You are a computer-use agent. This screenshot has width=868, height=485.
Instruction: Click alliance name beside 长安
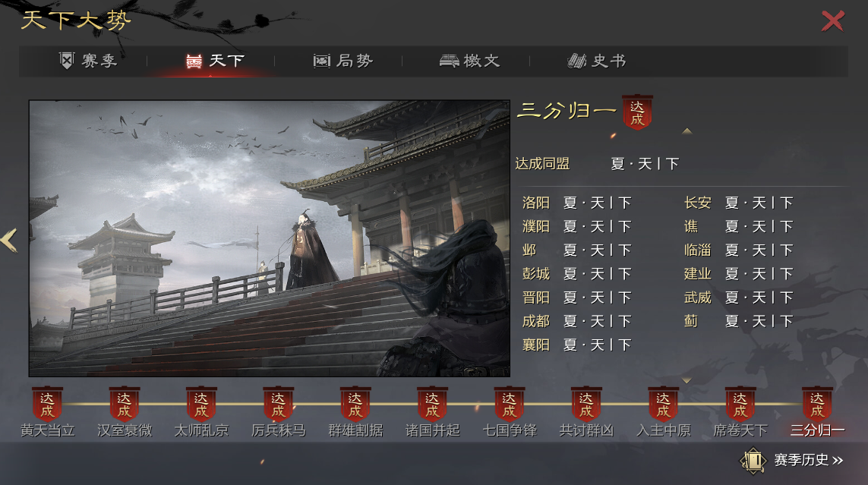tap(759, 203)
